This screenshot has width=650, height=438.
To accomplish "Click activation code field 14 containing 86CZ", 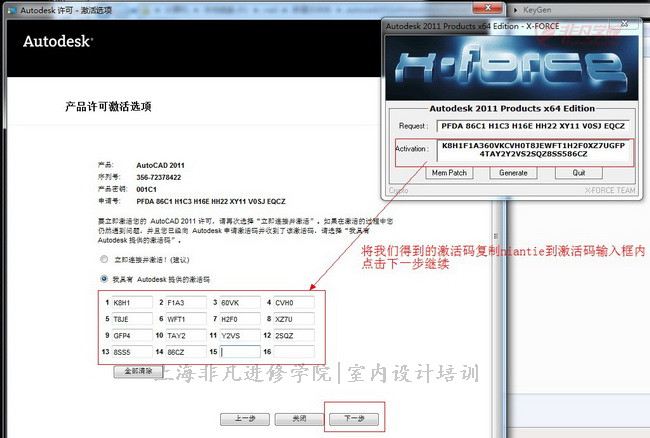I will (186, 352).
